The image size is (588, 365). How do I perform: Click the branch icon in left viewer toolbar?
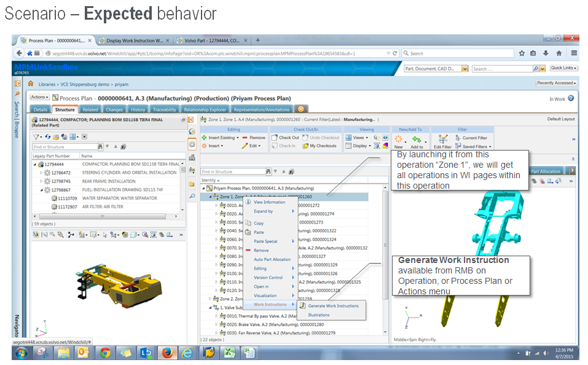(x=70, y=235)
